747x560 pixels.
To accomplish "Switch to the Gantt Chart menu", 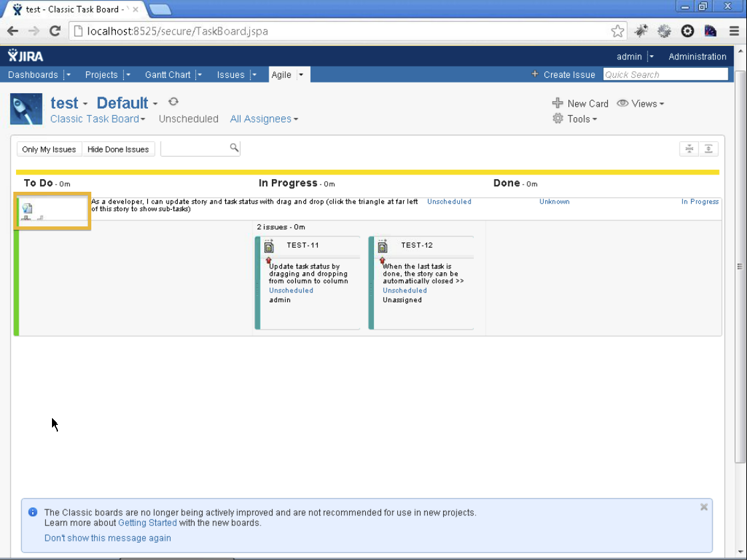I will (167, 75).
